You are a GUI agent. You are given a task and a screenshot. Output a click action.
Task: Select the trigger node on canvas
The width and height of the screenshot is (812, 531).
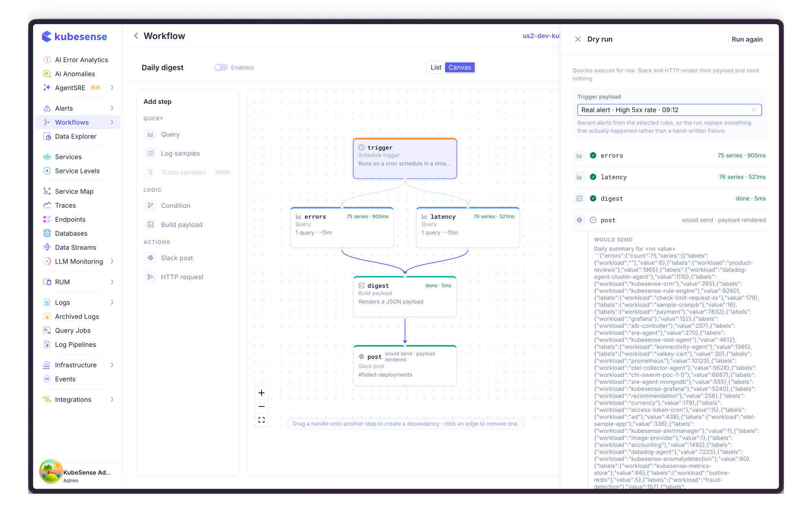click(405, 158)
